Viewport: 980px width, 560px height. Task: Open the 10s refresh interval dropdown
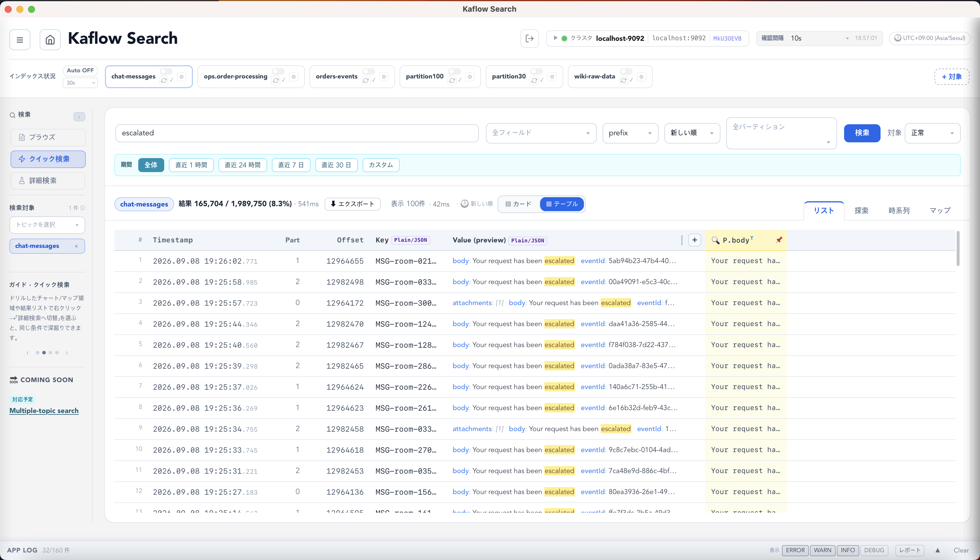pos(819,38)
